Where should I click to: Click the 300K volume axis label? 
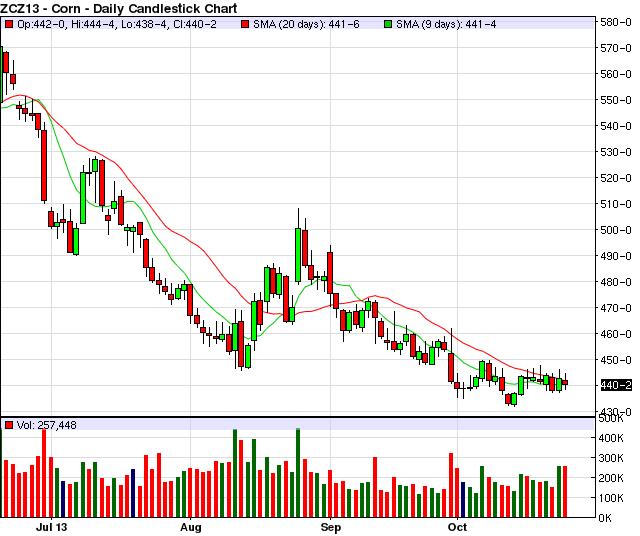pos(611,458)
